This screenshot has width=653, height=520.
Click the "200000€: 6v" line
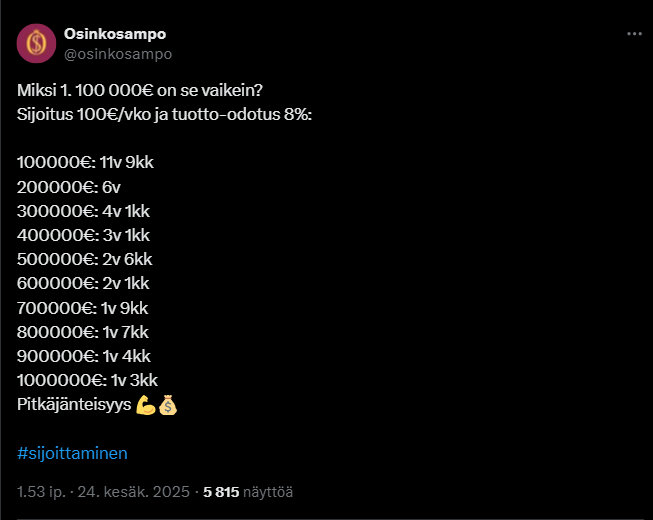[x=69, y=187]
